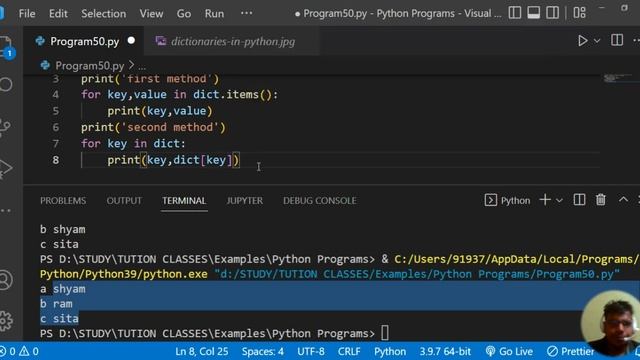
Task: Click minimap preview in editor
Action: tap(618, 78)
